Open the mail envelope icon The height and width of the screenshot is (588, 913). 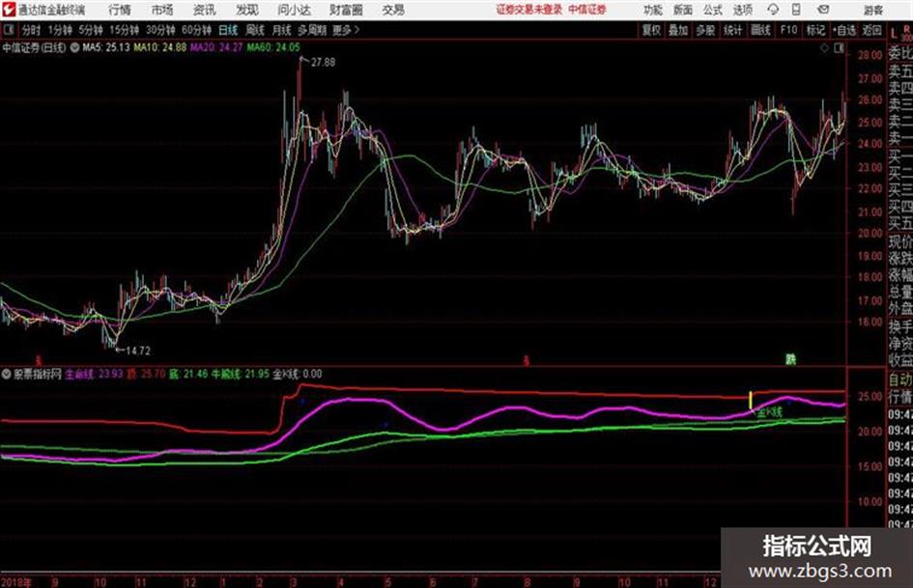[x=823, y=10]
